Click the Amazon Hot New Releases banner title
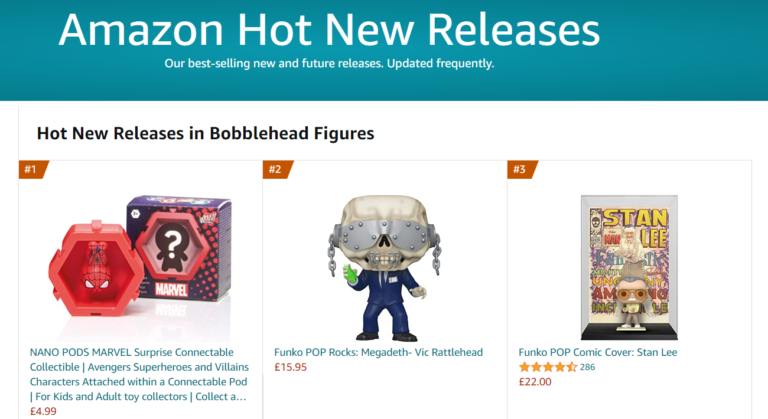Image resolution: width=768 pixels, height=419 pixels. pyautogui.click(x=329, y=30)
